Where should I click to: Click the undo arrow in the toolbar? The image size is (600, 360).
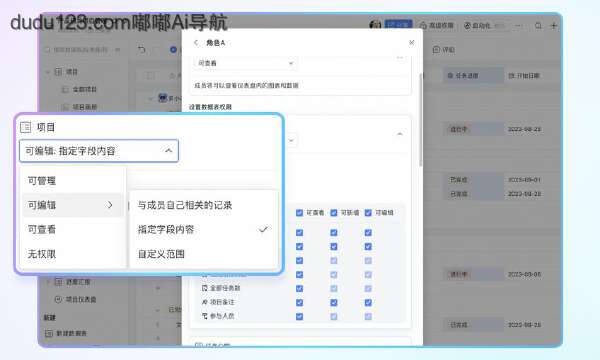[142, 49]
